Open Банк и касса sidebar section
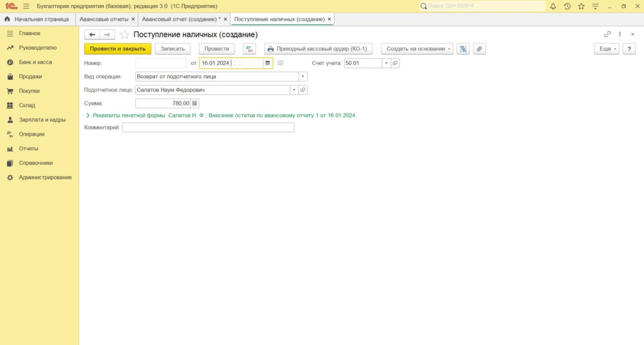 point(35,62)
